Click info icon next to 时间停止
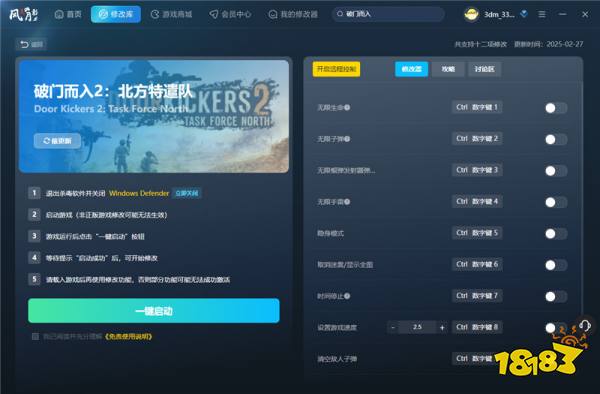This screenshot has height=394, width=600. [347, 296]
